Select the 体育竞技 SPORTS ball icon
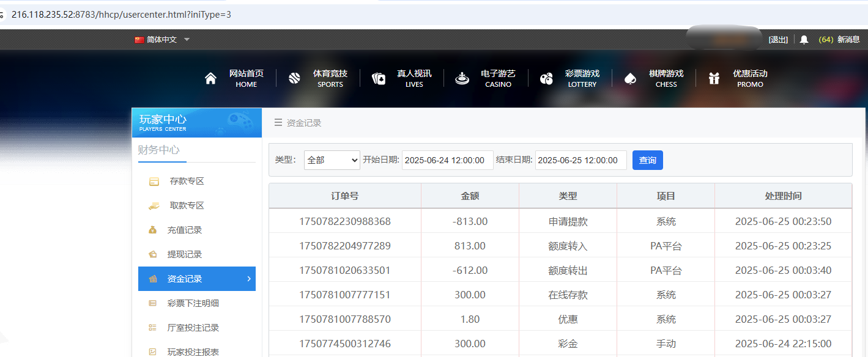Image resolution: width=868 pixels, height=357 pixels. click(x=295, y=78)
